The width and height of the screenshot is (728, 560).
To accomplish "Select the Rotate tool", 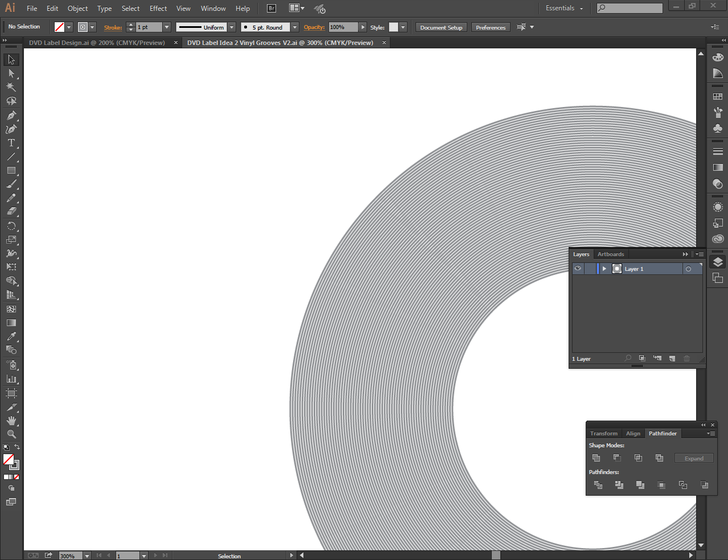I will [x=11, y=226].
